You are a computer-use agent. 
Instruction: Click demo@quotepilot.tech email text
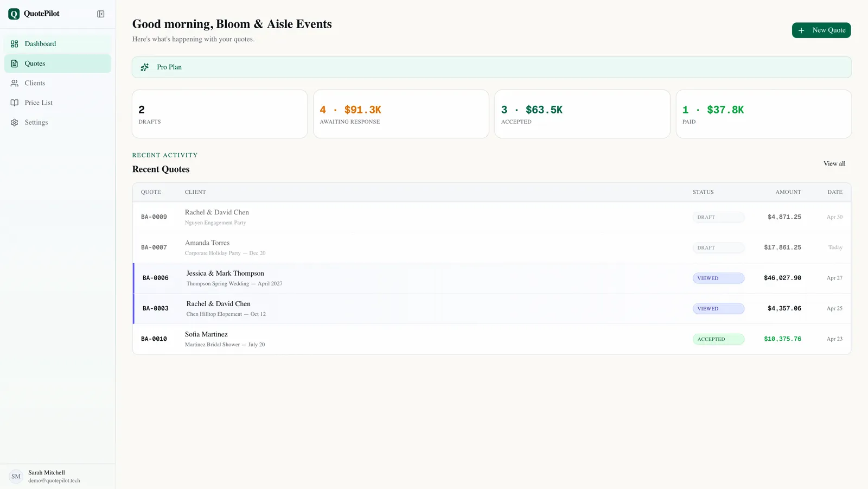54,481
